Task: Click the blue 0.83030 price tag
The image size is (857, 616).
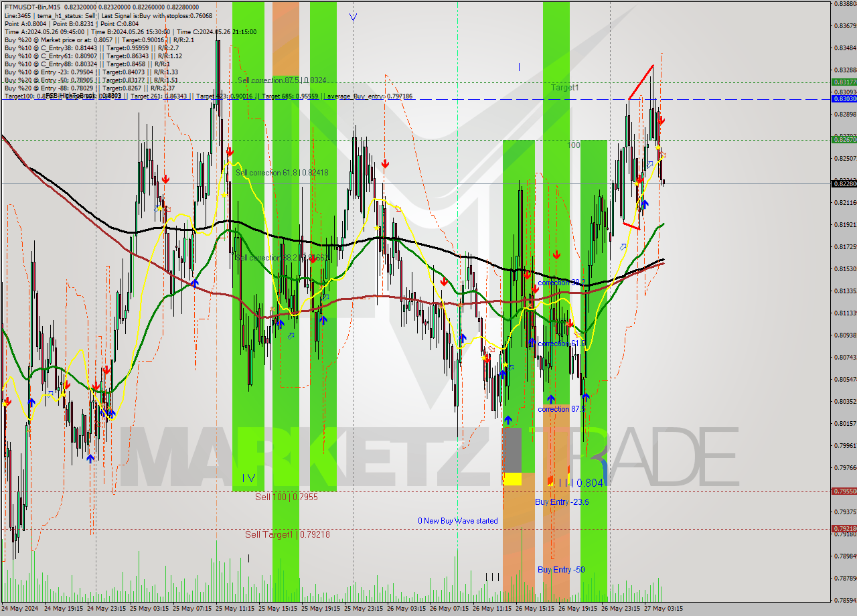Action: pyautogui.click(x=844, y=98)
